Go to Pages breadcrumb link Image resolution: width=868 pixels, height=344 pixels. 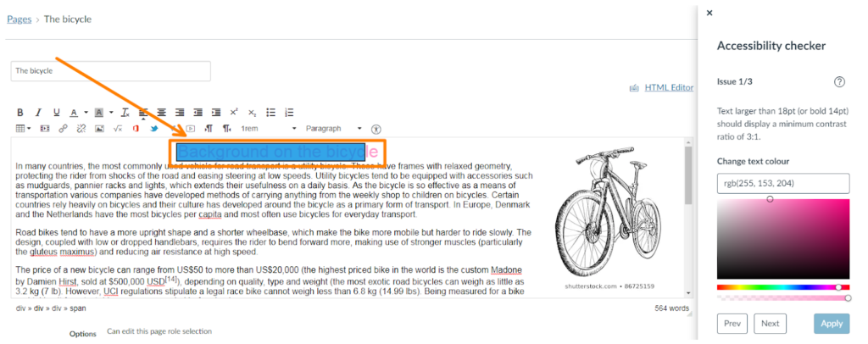click(x=19, y=19)
